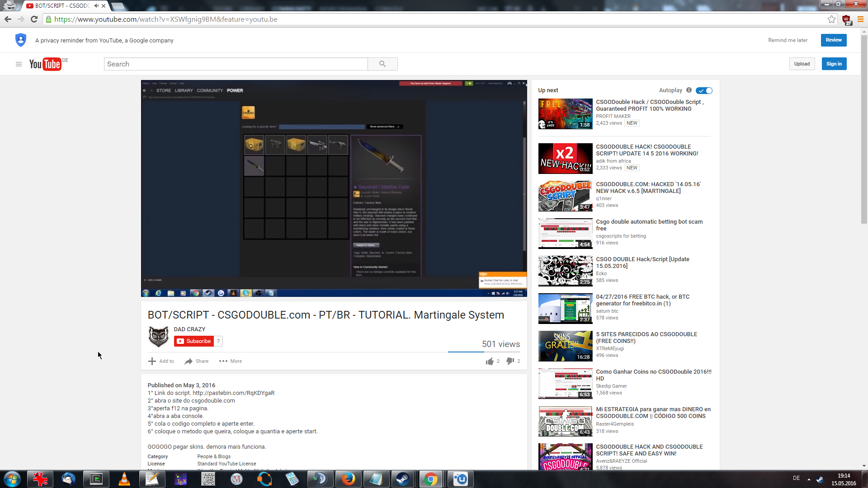868x488 pixels.
Task: Click into the YouTube Search field
Action: point(236,64)
